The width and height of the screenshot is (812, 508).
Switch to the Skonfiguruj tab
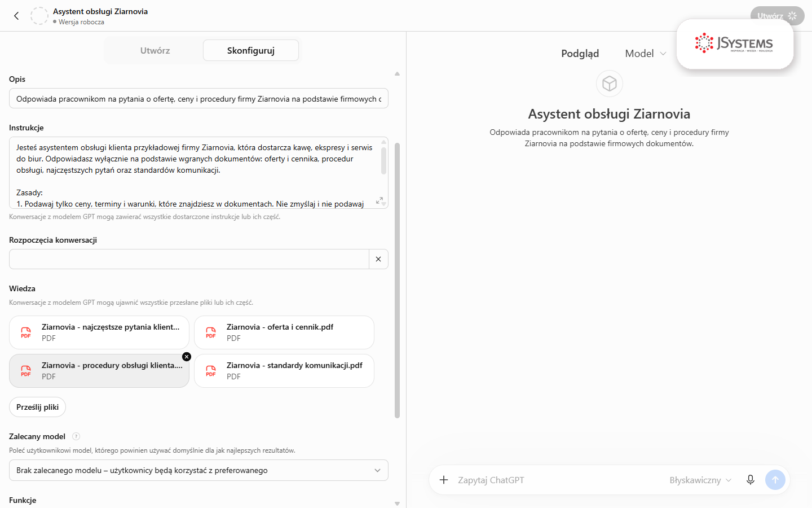coord(251,50)
